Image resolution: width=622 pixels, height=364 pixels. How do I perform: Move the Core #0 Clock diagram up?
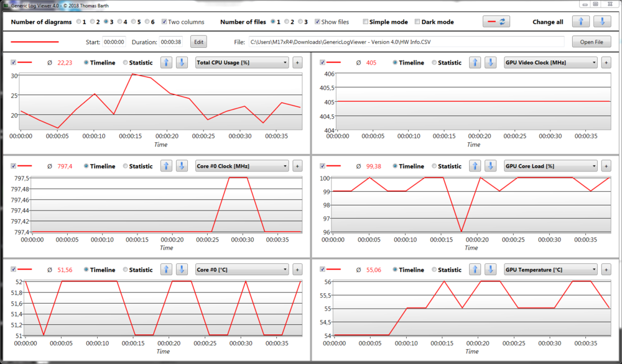point(166,166)
